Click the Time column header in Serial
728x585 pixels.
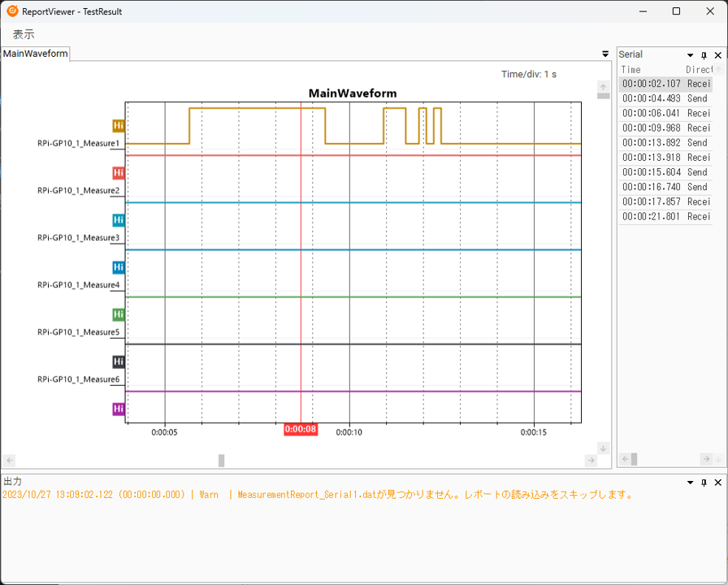[x=631, y=70]
